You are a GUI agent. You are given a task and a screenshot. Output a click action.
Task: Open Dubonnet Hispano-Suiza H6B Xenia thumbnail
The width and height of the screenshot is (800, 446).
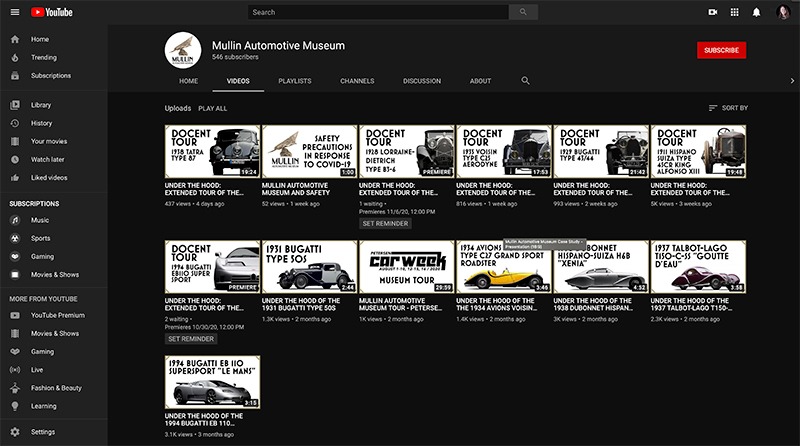(601, 267)
